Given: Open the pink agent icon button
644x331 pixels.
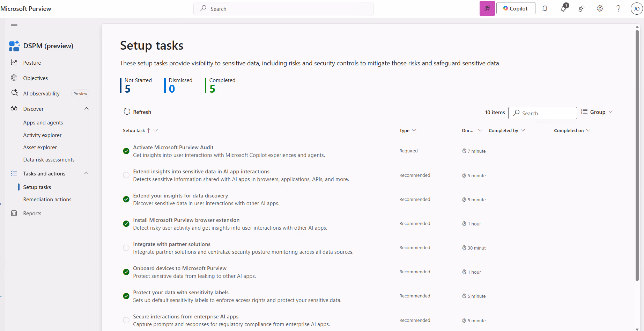Looking at the screenshot, I should [x=487, y=8].
